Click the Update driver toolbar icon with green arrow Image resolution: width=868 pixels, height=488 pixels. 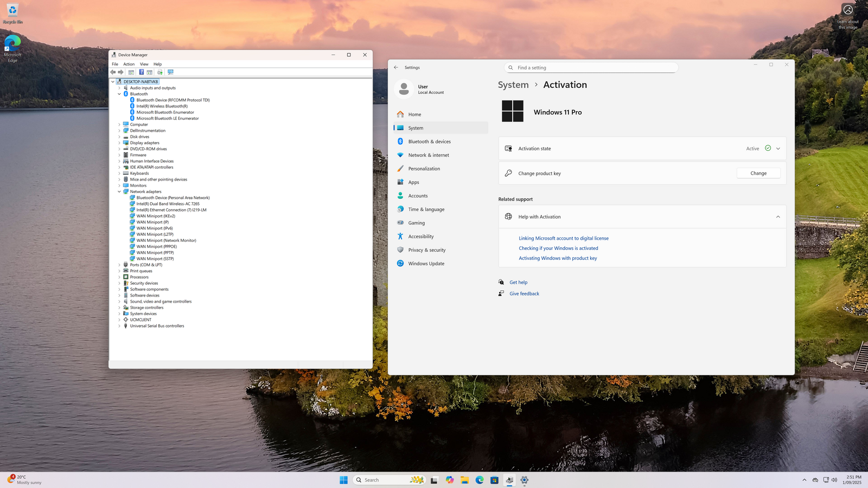160,72
